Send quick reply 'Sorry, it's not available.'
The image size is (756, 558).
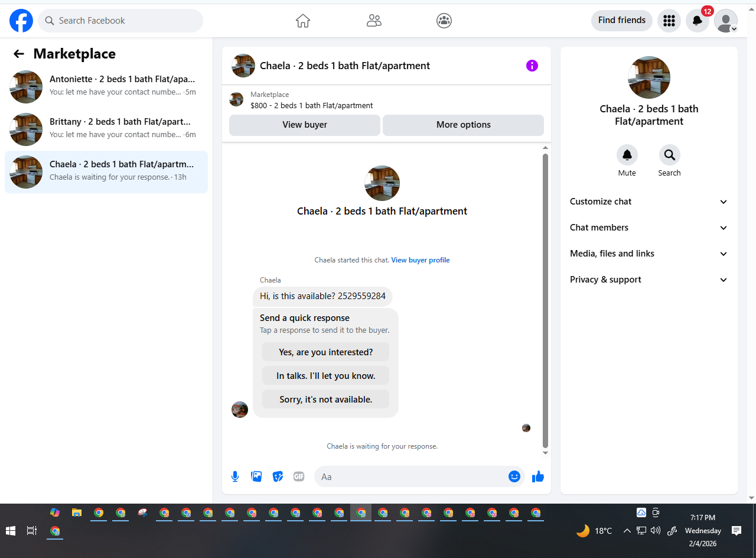[326, 399]
